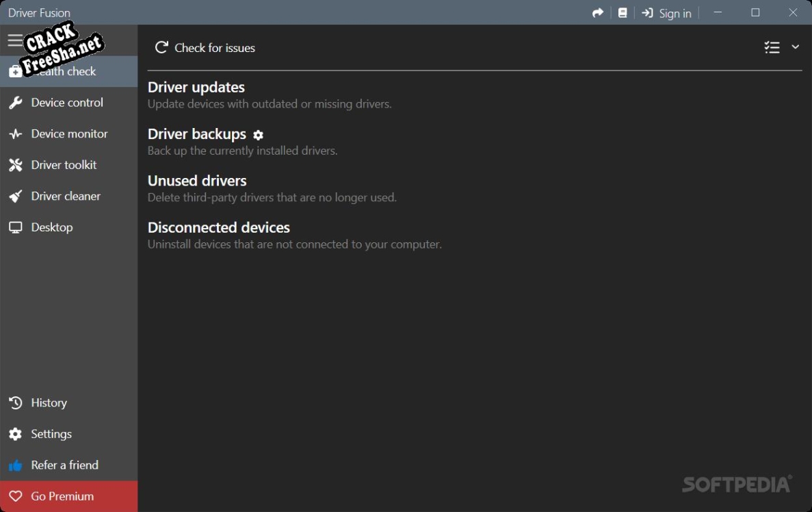Image resolution: width=812 pixels, height=512 pixels.
Task: Expand the dropdown chevron next to checklist
Action: pos(795,47)
